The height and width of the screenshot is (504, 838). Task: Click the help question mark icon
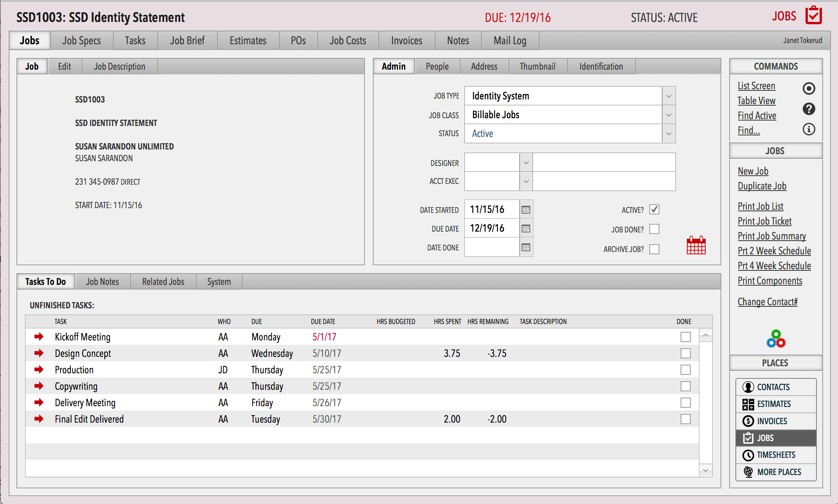pos(809,109)
